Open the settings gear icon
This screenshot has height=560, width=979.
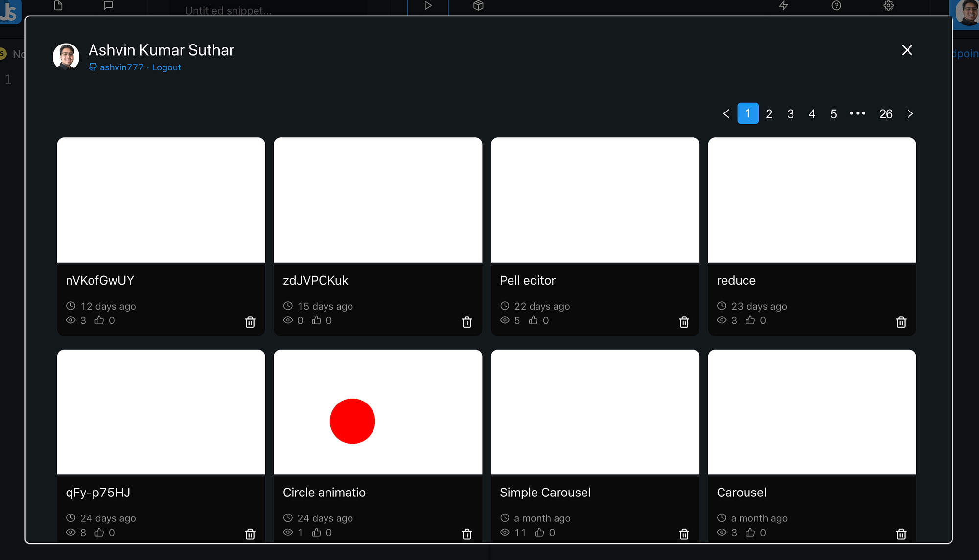pos(888,6)
